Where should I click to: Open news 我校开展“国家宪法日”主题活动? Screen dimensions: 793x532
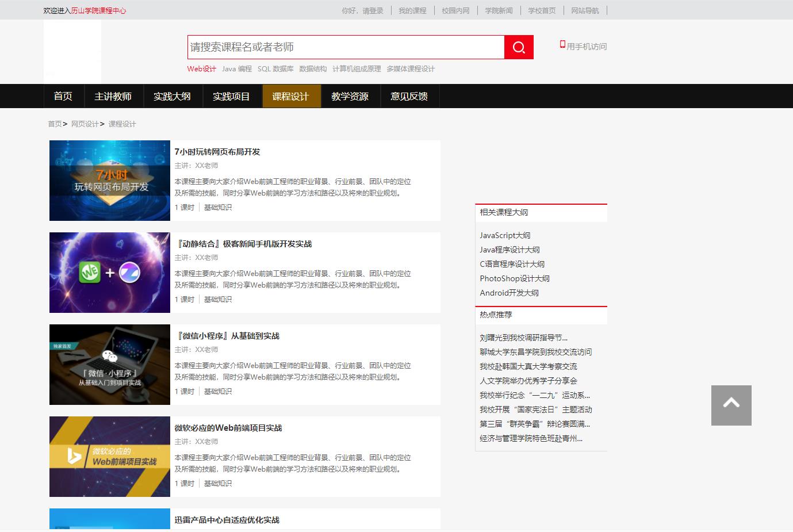click(536, 409)
